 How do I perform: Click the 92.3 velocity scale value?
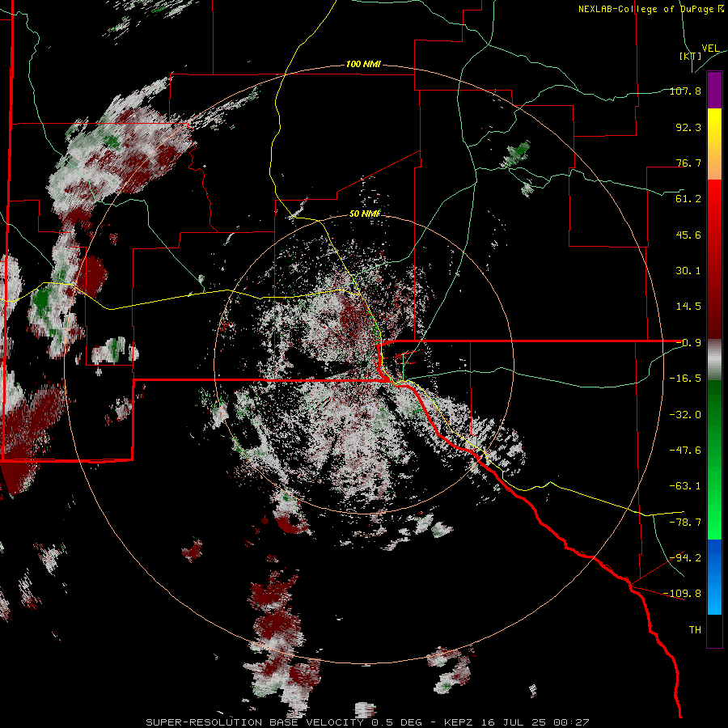[x=688, y=127]
